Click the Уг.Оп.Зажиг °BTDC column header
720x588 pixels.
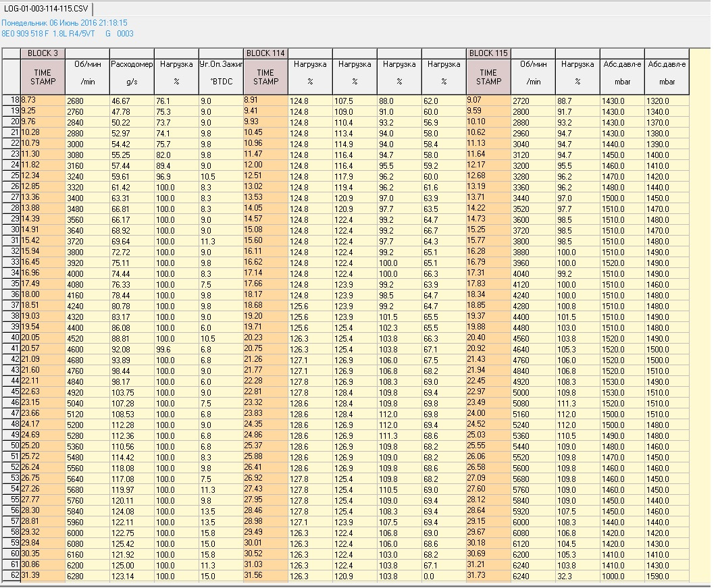point(221,77)
